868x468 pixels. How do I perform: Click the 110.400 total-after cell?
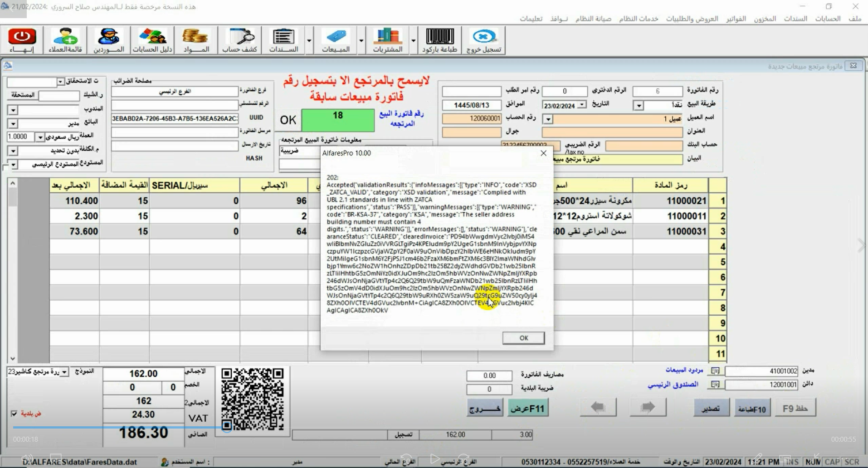74,200
